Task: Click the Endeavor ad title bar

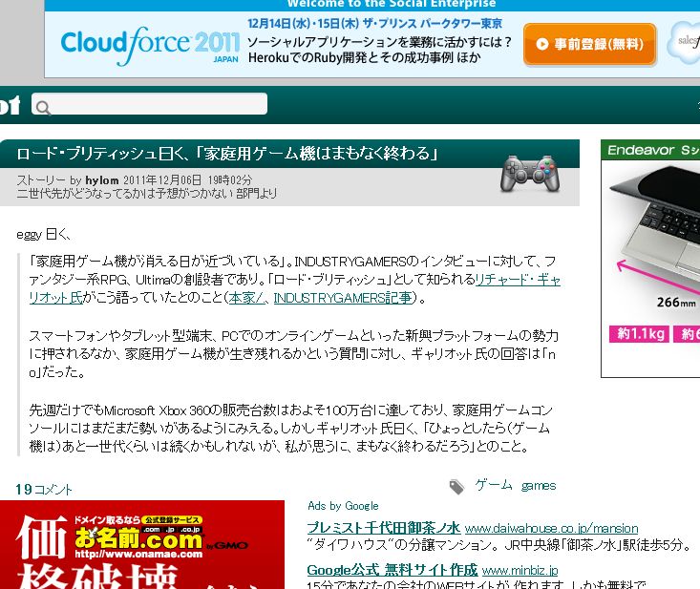Action: [650, 150]
